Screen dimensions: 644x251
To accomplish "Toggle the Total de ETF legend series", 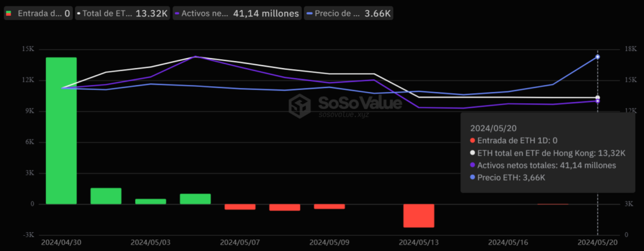I will point(123,13).
